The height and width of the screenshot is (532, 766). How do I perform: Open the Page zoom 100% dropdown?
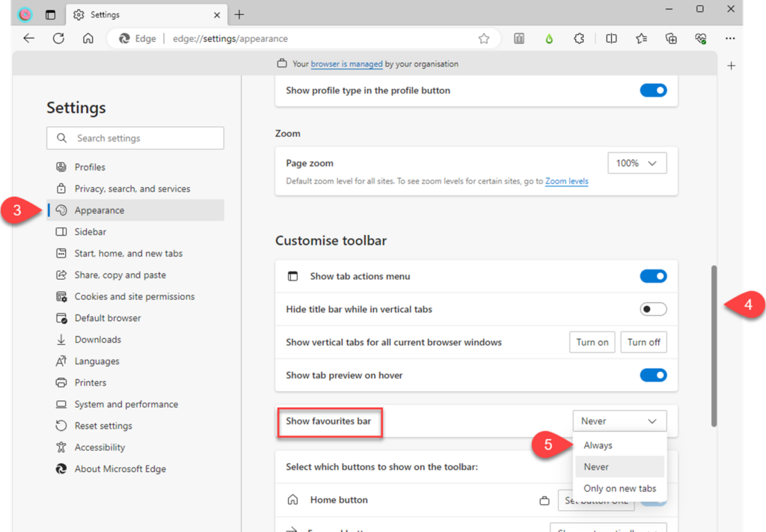coord(637,163)
